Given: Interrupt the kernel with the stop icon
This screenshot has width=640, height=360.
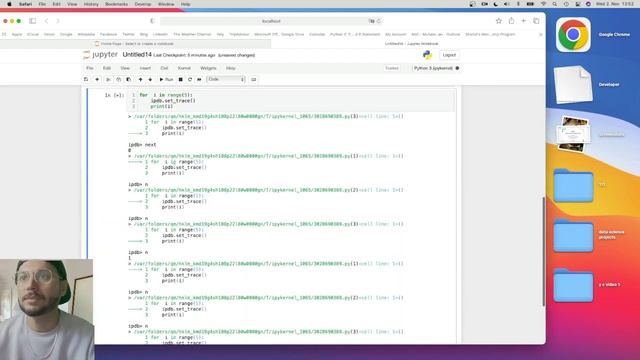Looking at the screenshot, I should [x=180, y=80].
